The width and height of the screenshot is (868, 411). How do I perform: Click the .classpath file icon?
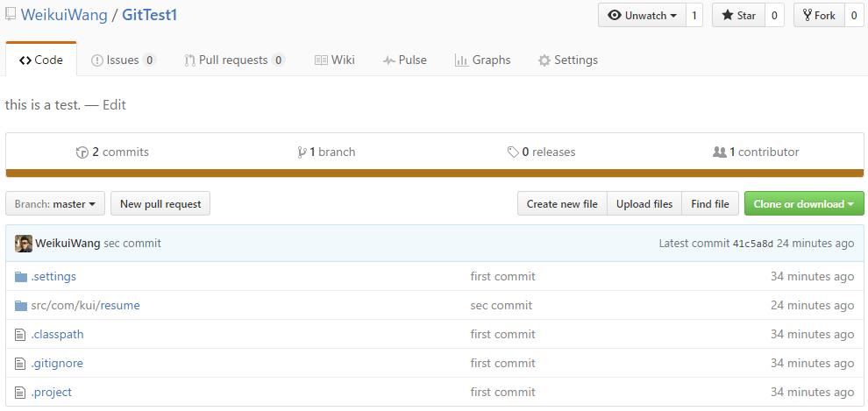[x=21, y=335]
